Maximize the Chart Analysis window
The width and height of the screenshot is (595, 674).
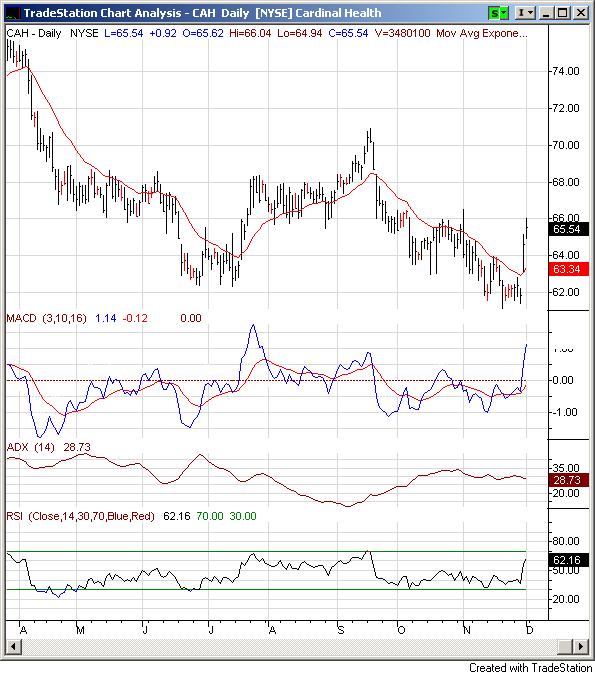click(x=562, y=13)
